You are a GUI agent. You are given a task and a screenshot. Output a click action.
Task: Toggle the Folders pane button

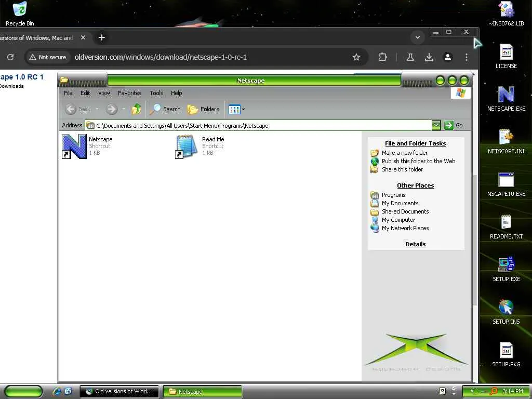click(203, 109)
